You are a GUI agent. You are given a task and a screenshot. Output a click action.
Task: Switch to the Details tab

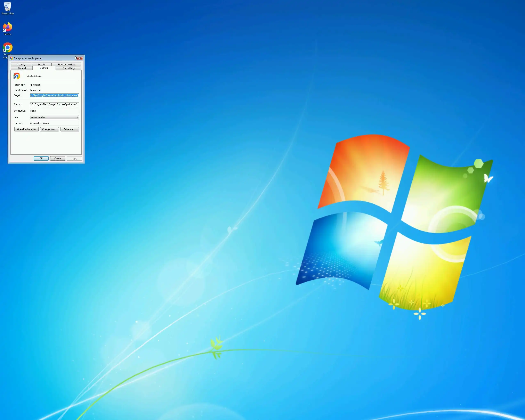(41, 65)
